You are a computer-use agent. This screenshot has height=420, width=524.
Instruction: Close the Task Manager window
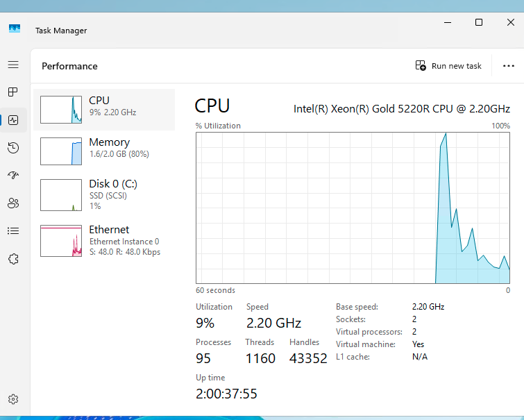tap(511, 22)
